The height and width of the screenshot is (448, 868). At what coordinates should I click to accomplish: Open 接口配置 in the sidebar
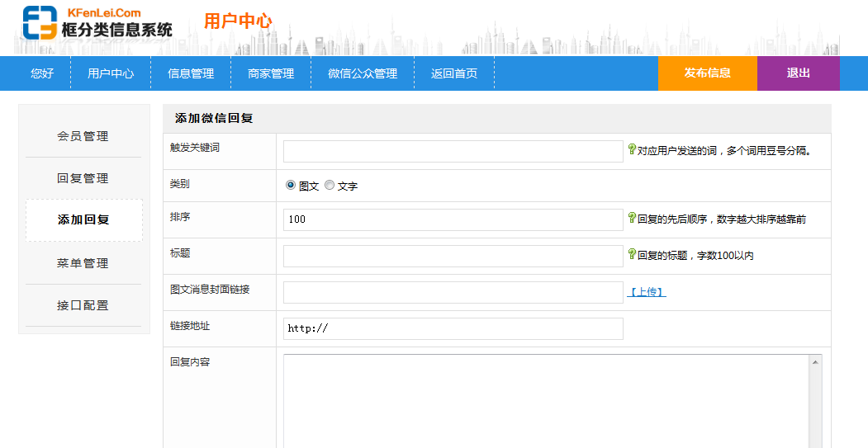click(x=83, y=305)
